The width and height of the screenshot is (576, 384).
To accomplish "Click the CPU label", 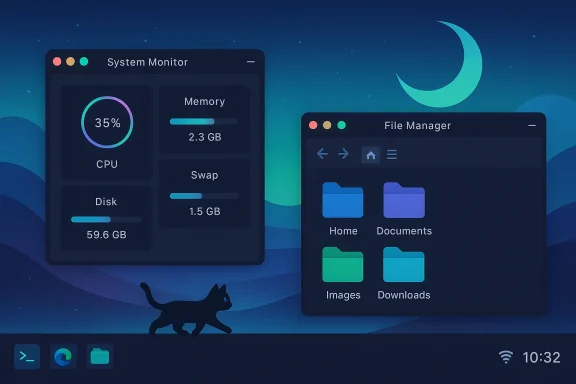I will coord(107,164).
